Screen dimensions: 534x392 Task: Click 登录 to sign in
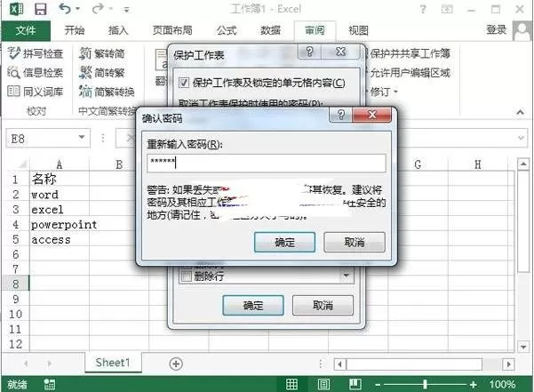(x=496, y=29)
